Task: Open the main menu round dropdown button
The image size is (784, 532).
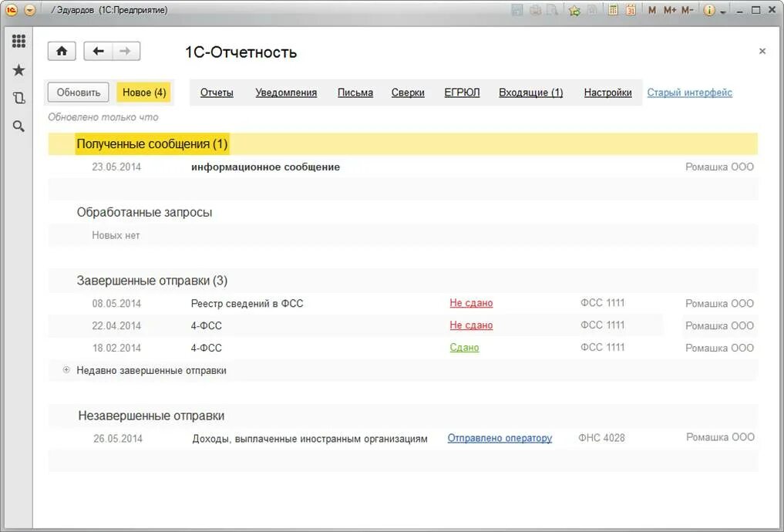Action: [30, 9]
